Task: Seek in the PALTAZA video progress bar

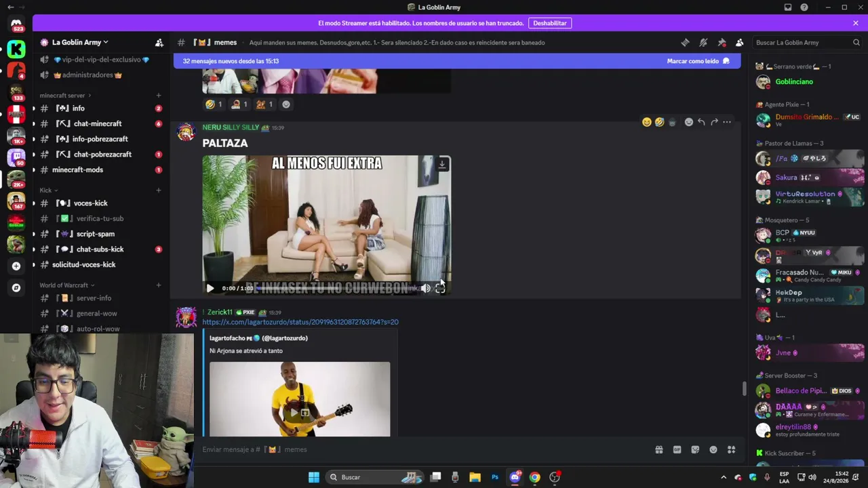Action: [334, 288]
